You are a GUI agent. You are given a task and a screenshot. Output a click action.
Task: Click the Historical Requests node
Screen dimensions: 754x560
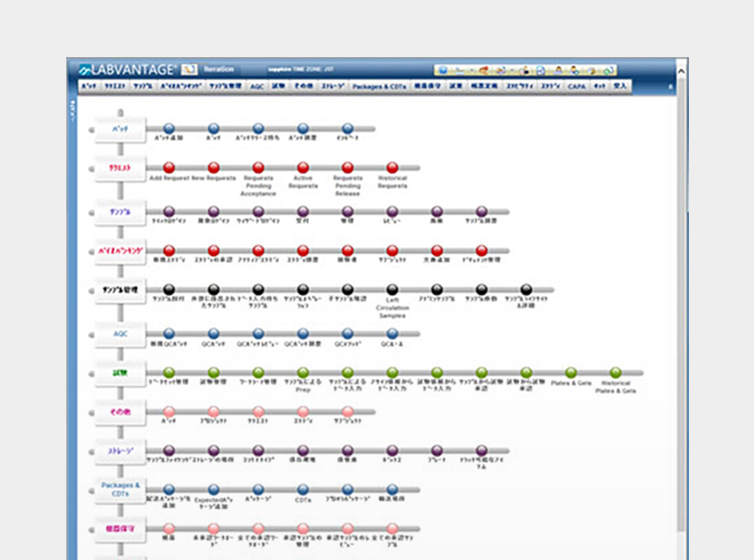pyautogui.click(x=391, y=167)
